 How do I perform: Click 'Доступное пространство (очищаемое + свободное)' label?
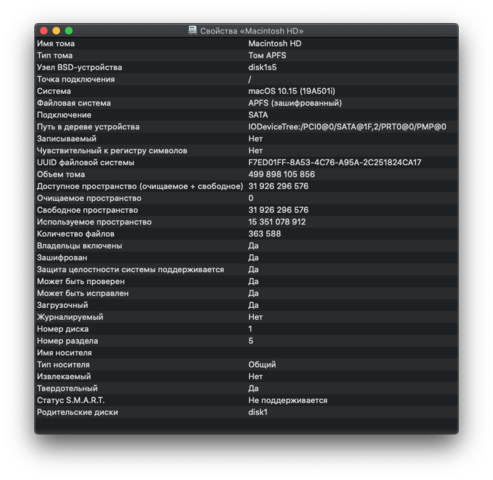[x=140, y=186]
